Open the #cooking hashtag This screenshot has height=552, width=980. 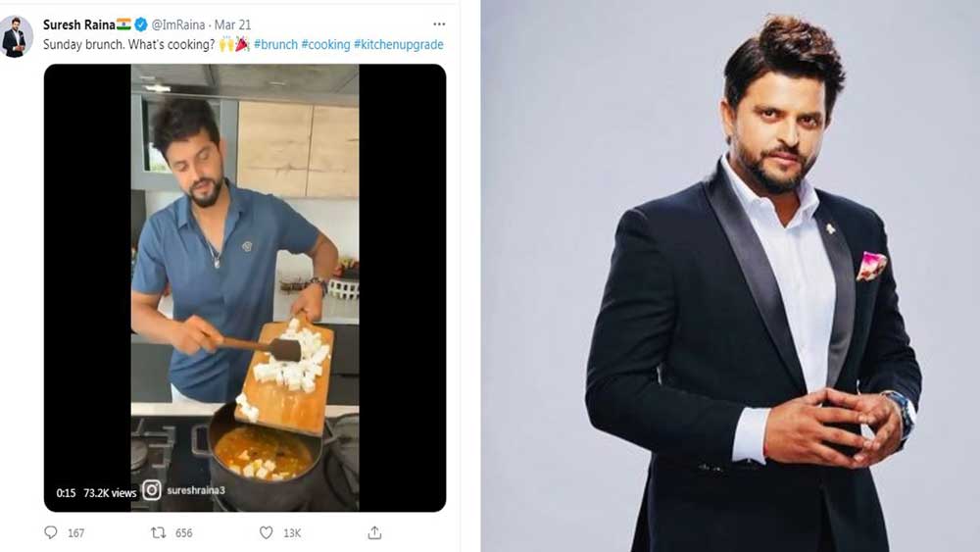(325, 45)
